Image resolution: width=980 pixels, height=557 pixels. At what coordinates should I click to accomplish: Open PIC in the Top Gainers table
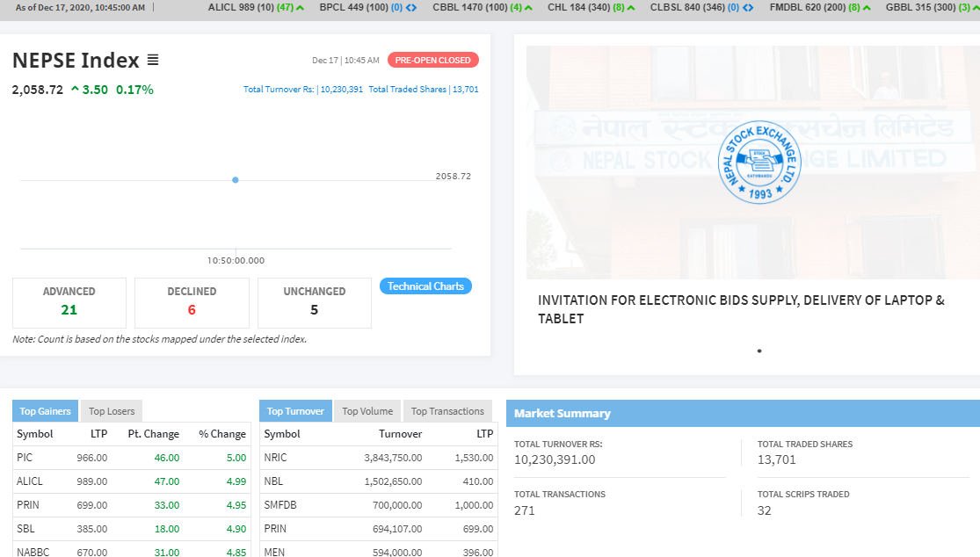pyautogui.click(x=25, y=458)
